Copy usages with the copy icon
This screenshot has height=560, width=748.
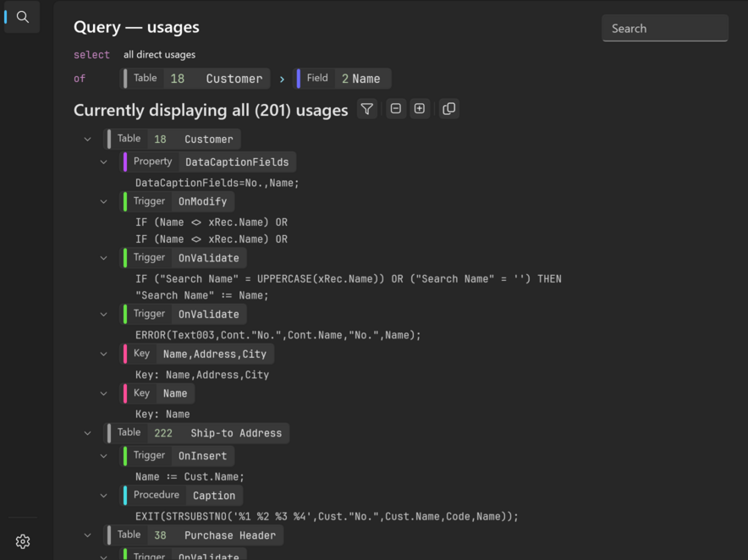[449, 109]
